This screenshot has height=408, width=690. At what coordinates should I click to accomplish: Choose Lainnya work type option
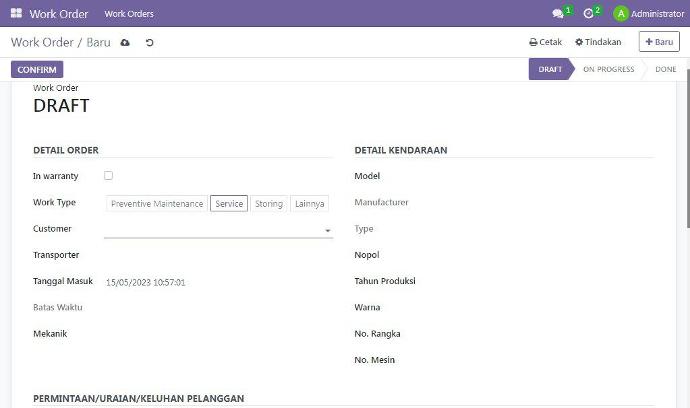click(310, 203)
